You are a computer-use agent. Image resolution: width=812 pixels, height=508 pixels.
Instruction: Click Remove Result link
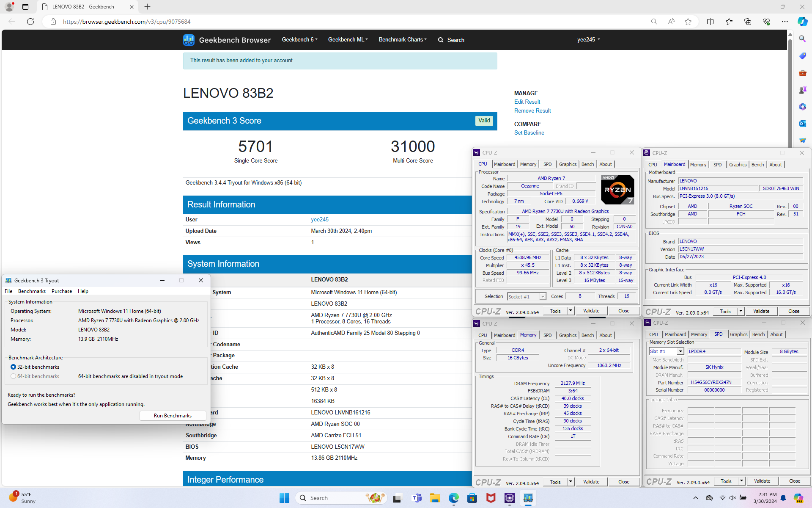[532, 110]
